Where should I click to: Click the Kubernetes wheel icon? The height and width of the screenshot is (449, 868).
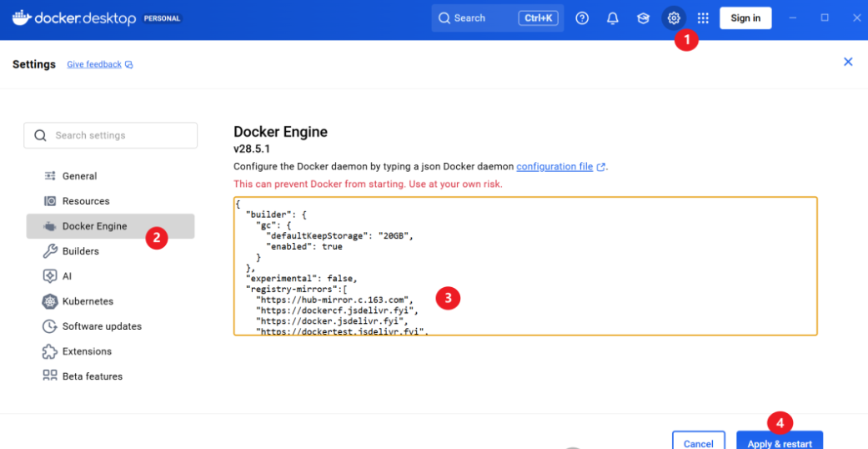tap(50, 301)
